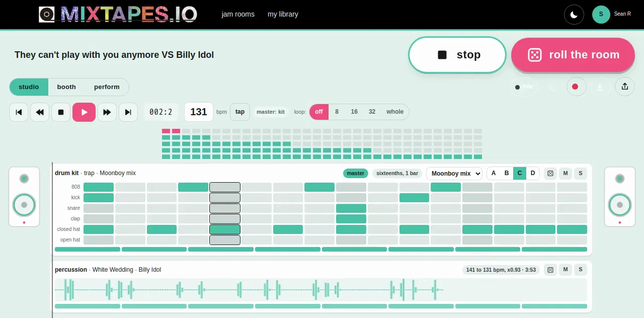Select drum pattern variation D
This screenshot has width=644, height=318.
533,173
